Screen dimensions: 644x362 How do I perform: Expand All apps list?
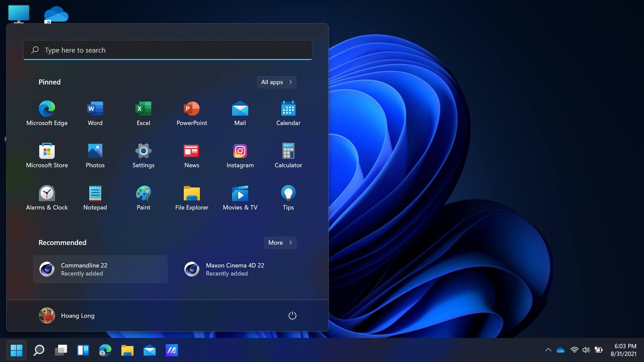click(x=277, y=82)
